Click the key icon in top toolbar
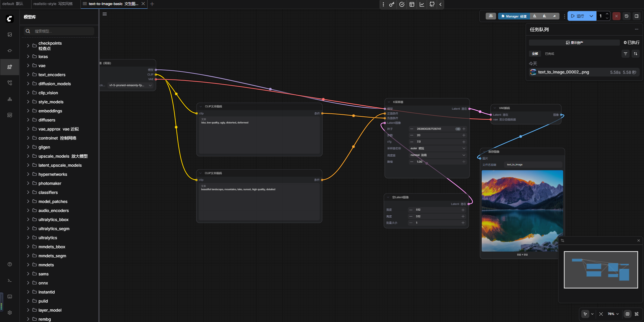 (x=392, y=4)
